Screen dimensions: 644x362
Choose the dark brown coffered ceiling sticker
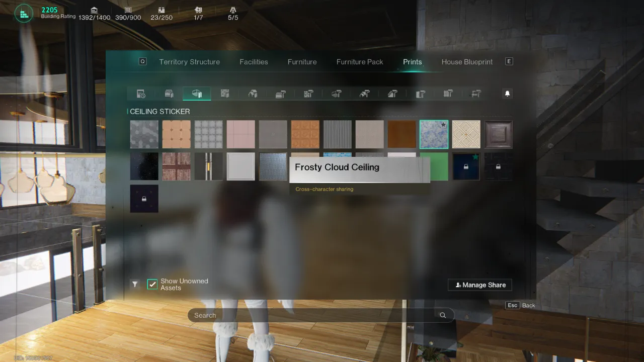click(499, 134)
